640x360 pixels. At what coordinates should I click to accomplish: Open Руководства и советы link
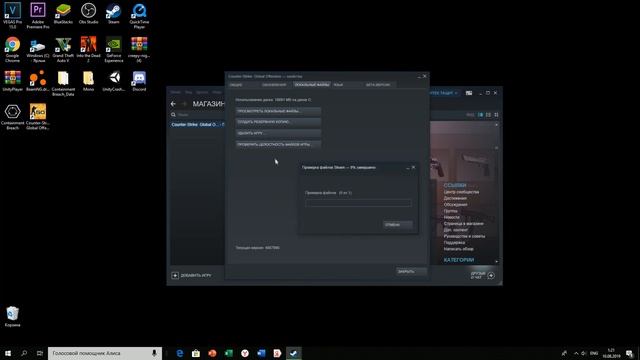[464, 236]
